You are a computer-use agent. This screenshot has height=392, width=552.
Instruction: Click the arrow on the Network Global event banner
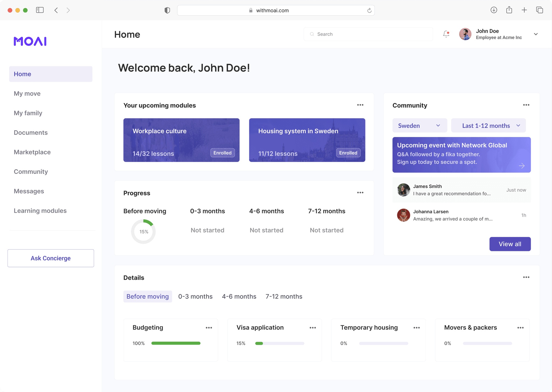pos(522,166)
